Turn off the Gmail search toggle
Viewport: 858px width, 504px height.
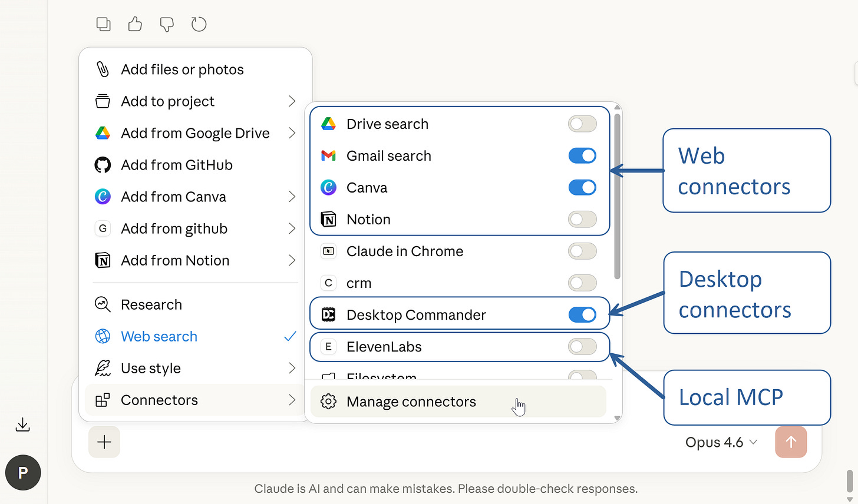pos(582,156)
